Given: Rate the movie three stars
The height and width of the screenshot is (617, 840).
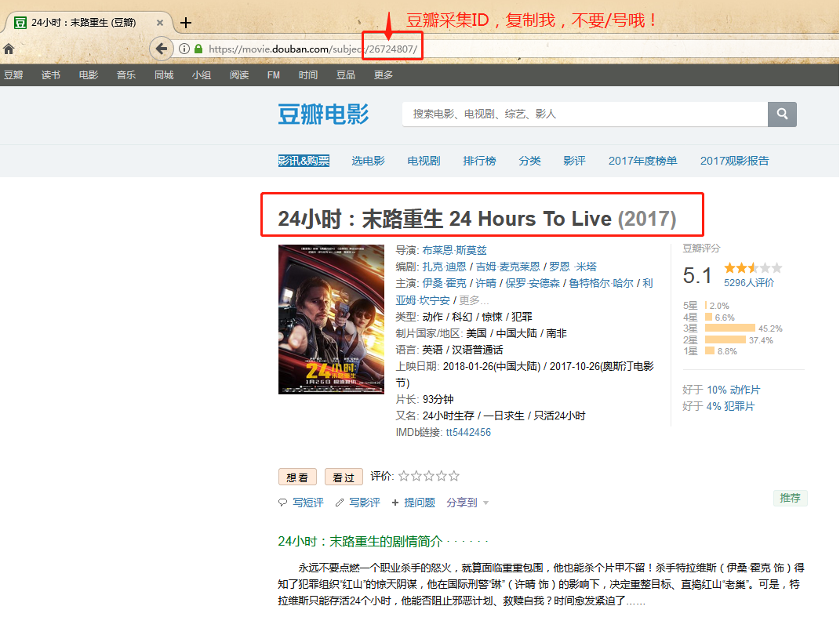Looking at the screenshot, I should click(429, 476).
